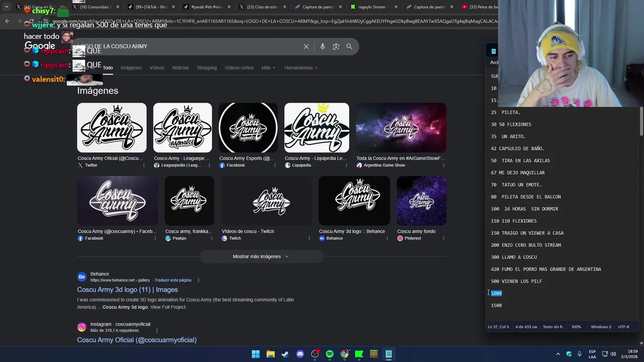Image resolution: width=644 pixels, height=362 pixels.
Task: Open the Minecraft-style block taskbar icon
Action: [x=374, y=354]
